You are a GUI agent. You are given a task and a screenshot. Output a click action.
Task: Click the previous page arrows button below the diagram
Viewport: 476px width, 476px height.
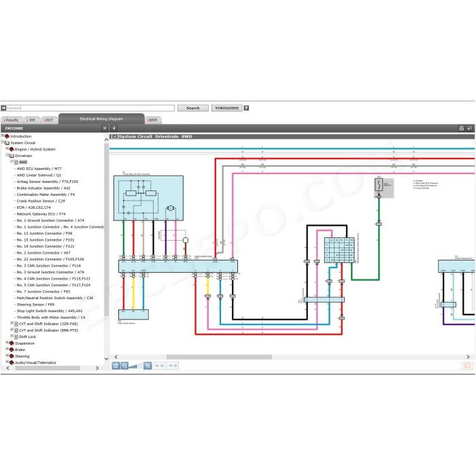coord(160,366)
